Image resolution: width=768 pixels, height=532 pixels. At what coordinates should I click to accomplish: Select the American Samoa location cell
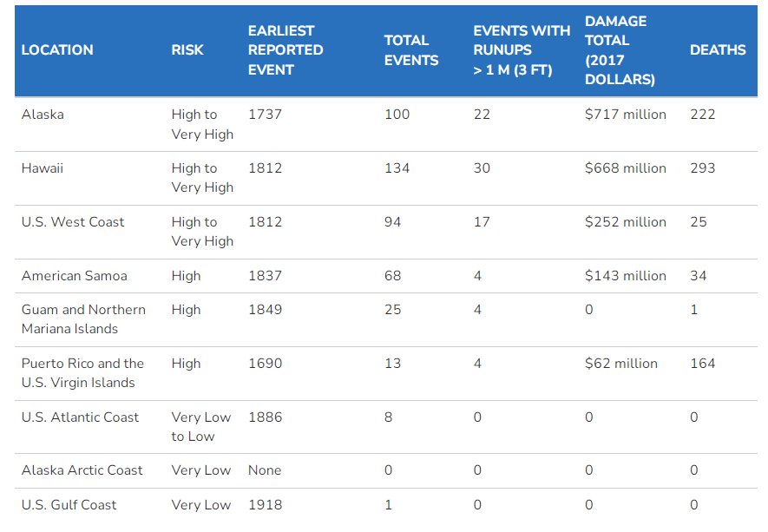(75, 276)
